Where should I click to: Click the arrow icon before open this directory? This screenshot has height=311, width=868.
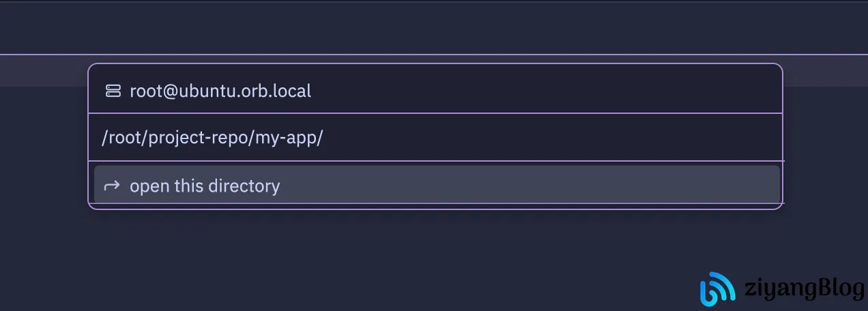(x=112, y=186)
